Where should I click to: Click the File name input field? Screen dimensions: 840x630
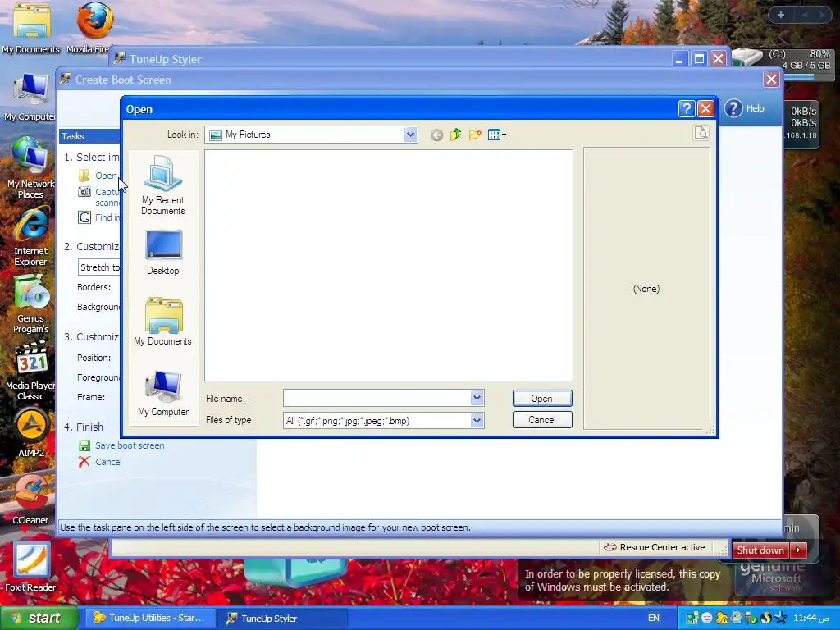point(377,398)
